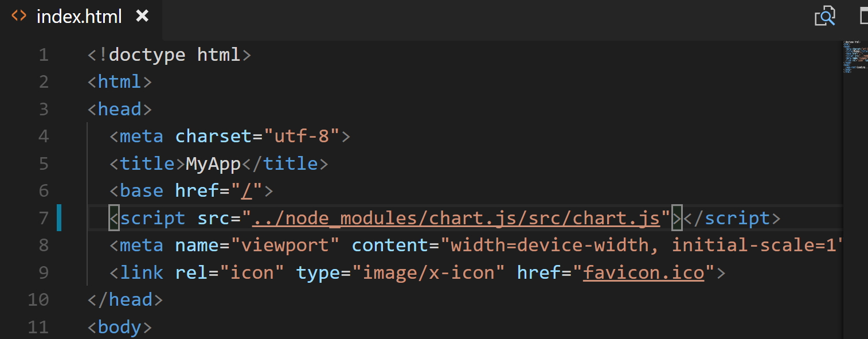The height and width of the screenshot is (339, 868).
Task: Click the doctype declaration on line 1
Action: pos(169,54)
